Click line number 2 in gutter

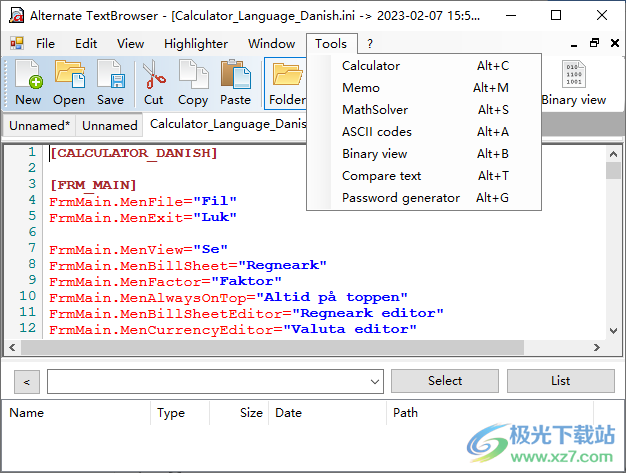click(x=32, y=168)
